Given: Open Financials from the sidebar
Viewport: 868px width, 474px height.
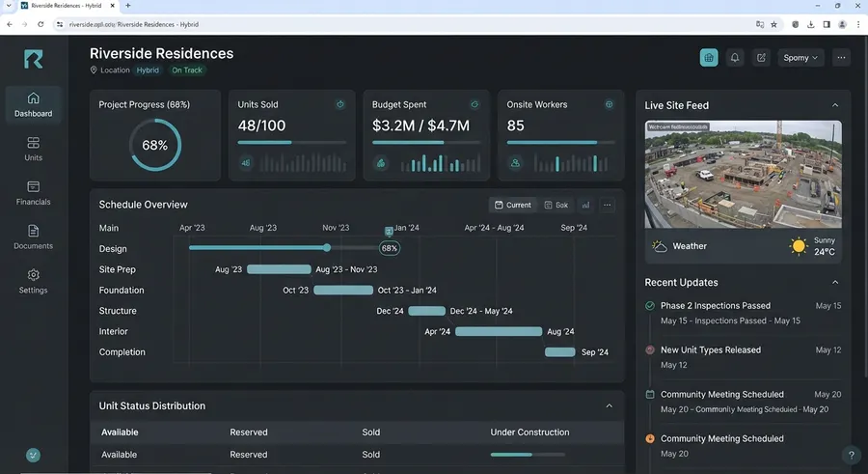Looking at the screenshot, I should point(33,193).
